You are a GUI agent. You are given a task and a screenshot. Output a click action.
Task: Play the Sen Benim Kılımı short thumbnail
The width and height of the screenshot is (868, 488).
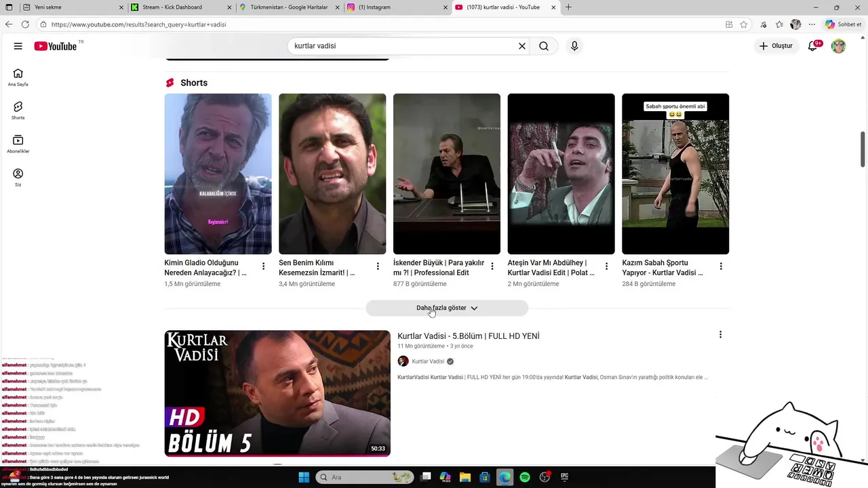(332, 174)
